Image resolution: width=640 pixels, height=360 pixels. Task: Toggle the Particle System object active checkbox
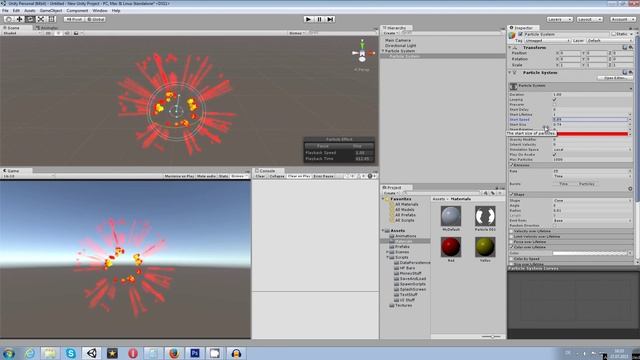coord(520,34)
